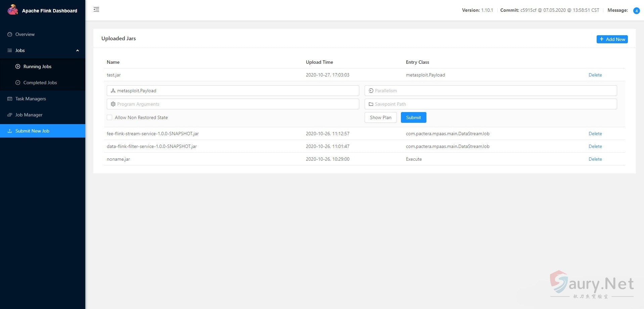This screenshot has height=309, width=644.
Task: Click the Job Manager icon
Action: (x=10, y=115)
